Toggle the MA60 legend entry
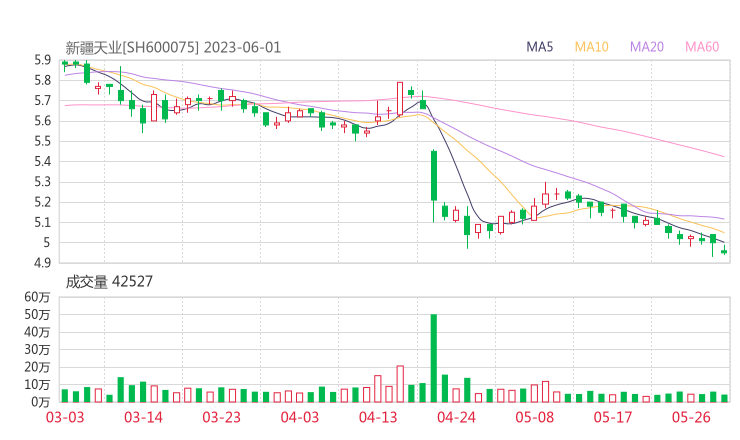Image resolution: width=740 pixels, height=440 pixels. coord(702,47)
